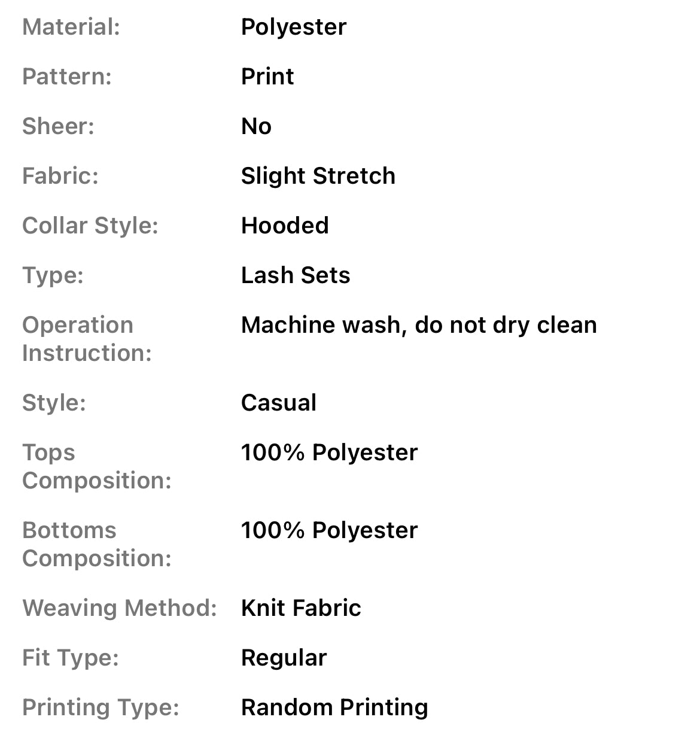The height and width of the screenshot is (735, 700).
Task: Tap the "Random Printing" value
Action: pyautogui.click(x=334, y=707)
